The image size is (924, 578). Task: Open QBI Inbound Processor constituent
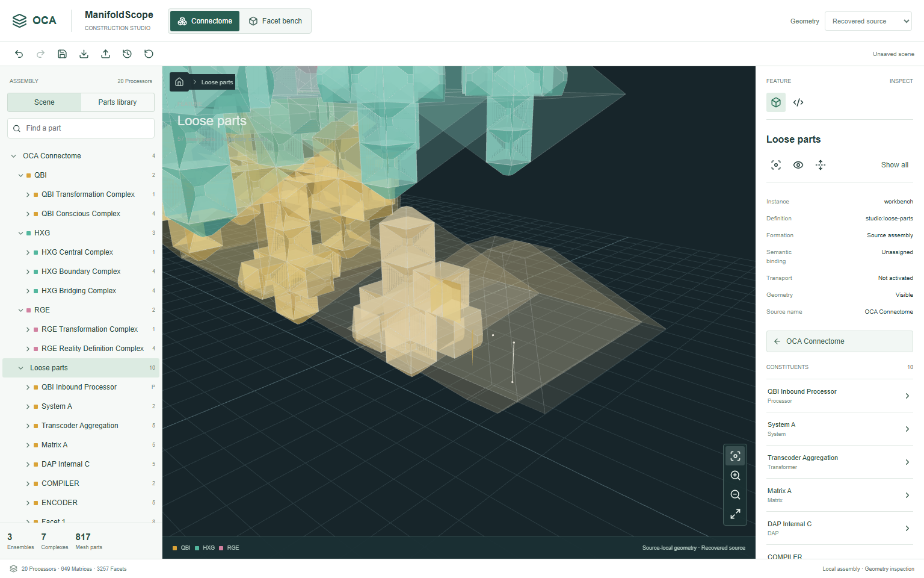click(x=840, y=396)
